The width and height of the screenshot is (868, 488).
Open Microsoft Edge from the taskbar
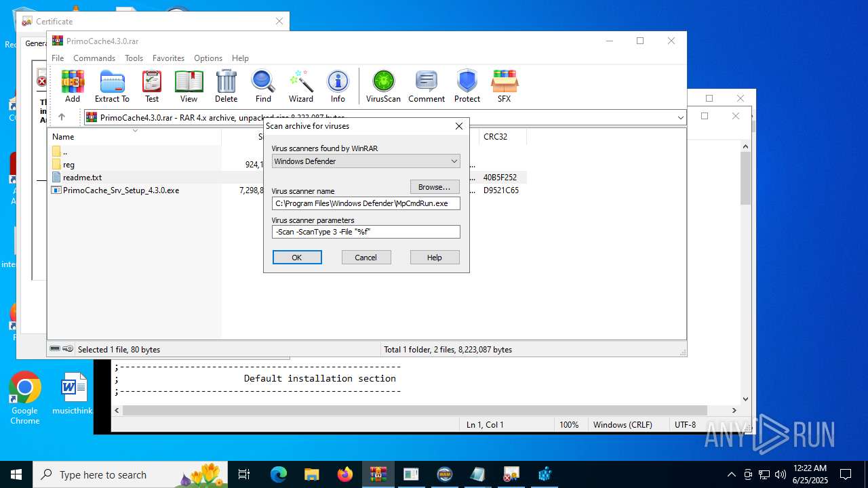click(279, 474)
